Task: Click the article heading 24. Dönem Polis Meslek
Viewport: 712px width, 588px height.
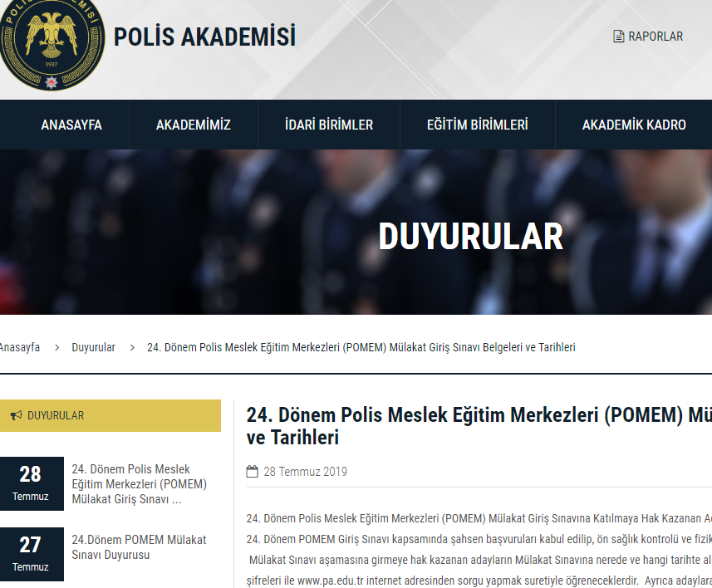Action: tap(479, 426)
